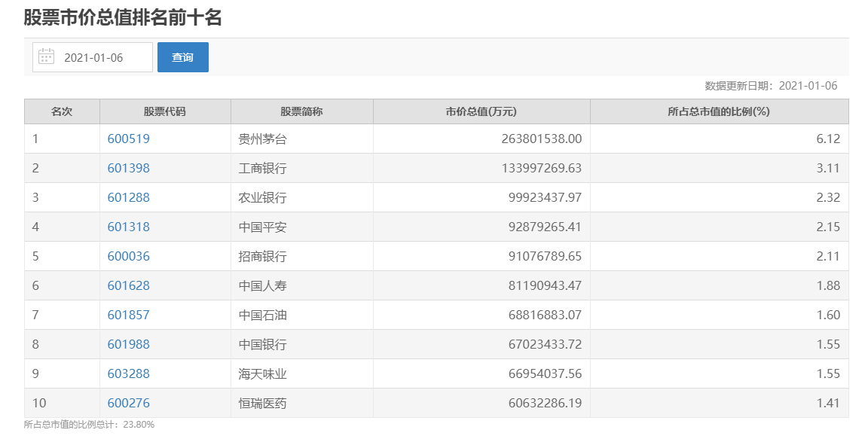Click the 股票简称 column header

301,111
